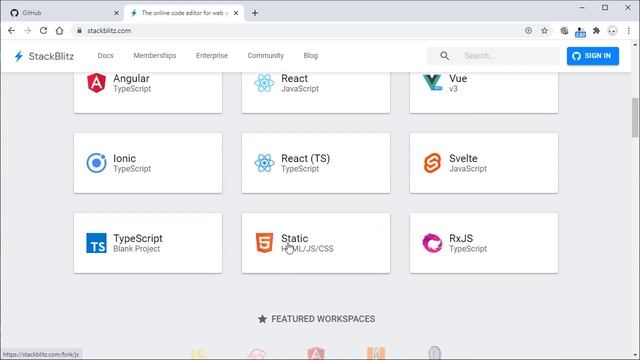The image size is (640, 360).
Task: Close the GitHub tab
Action: (116, 13)
